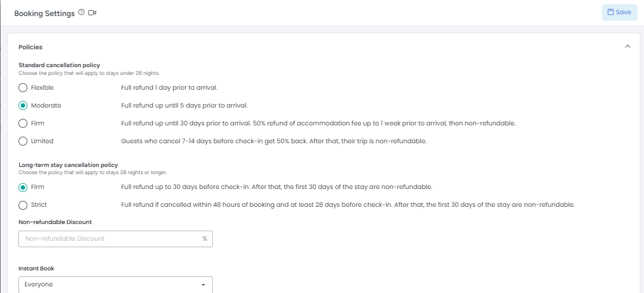Screen dimensions: 644x293
Task: Open the video tutorial camera icon
Action: 92,12
